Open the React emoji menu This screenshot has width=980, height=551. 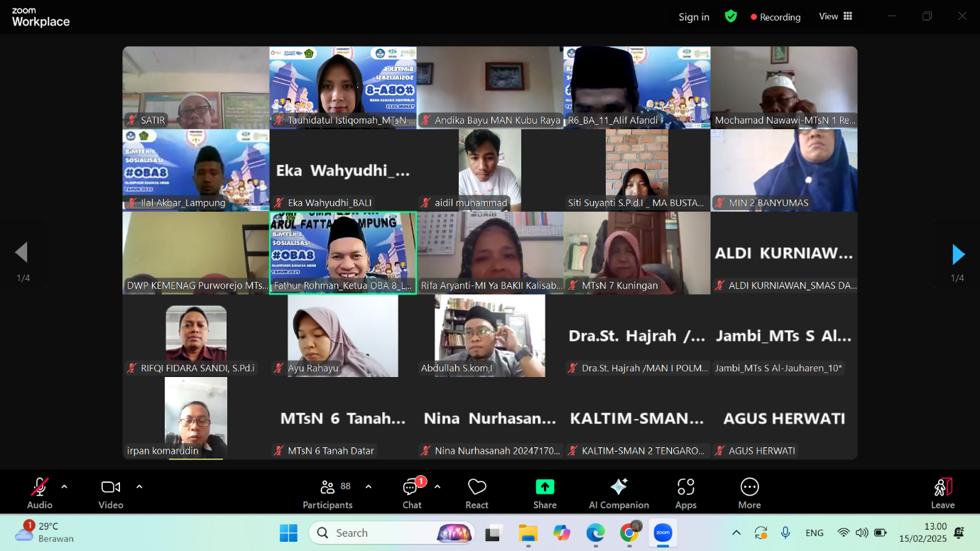pos(477,493)
